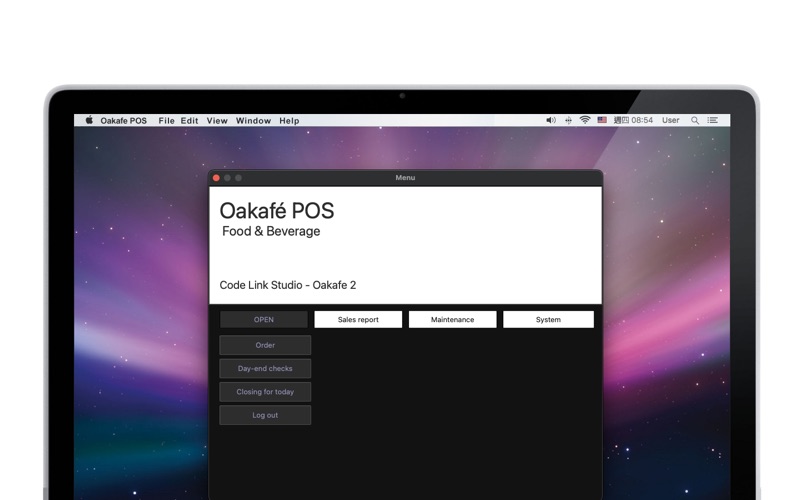
Task: Click the Log out button
Action: (x=265, y=415)
